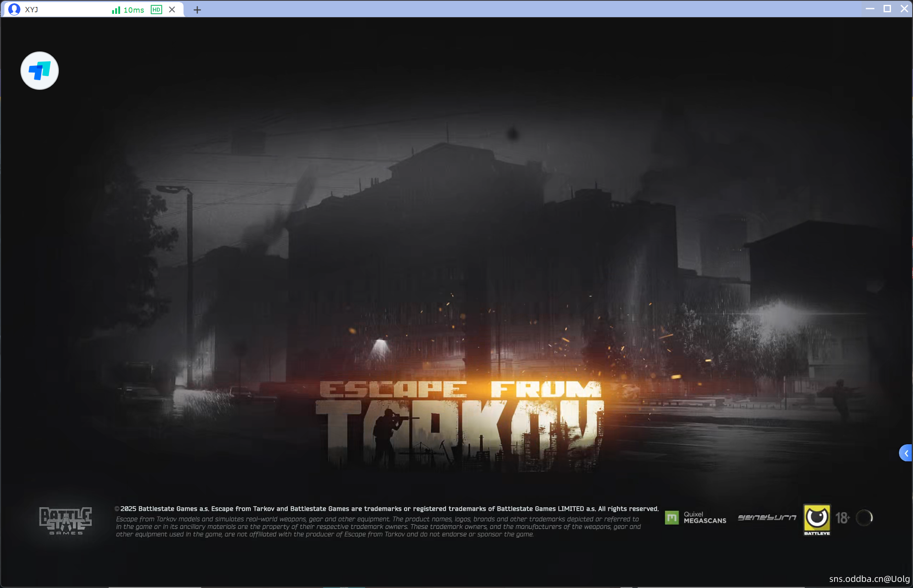Click the Battlestate Games logo

tap(65, 520)
